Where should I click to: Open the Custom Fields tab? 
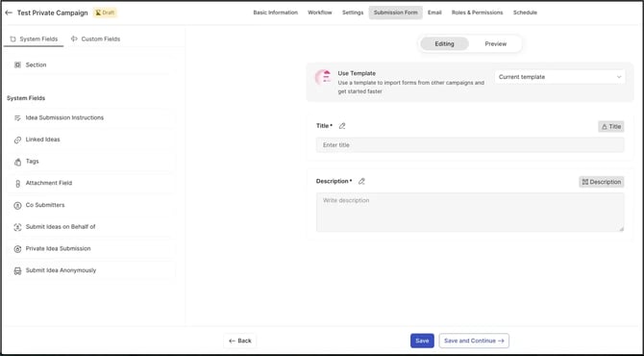click(95, 39)
